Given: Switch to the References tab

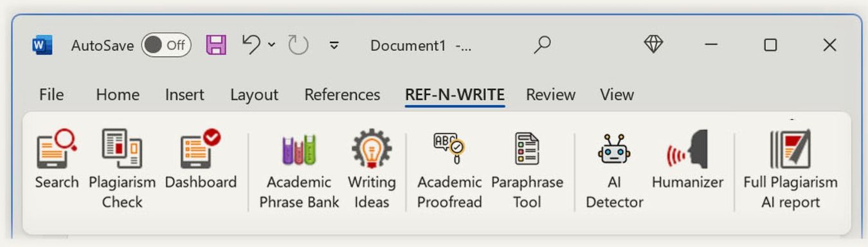Looking at the screenshot, I should (342, 95).
